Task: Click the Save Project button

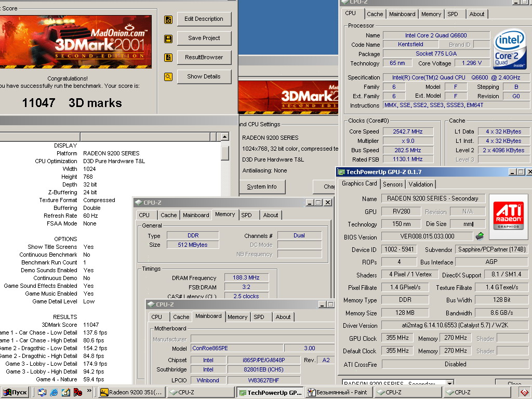Action: tap(204, 38)
